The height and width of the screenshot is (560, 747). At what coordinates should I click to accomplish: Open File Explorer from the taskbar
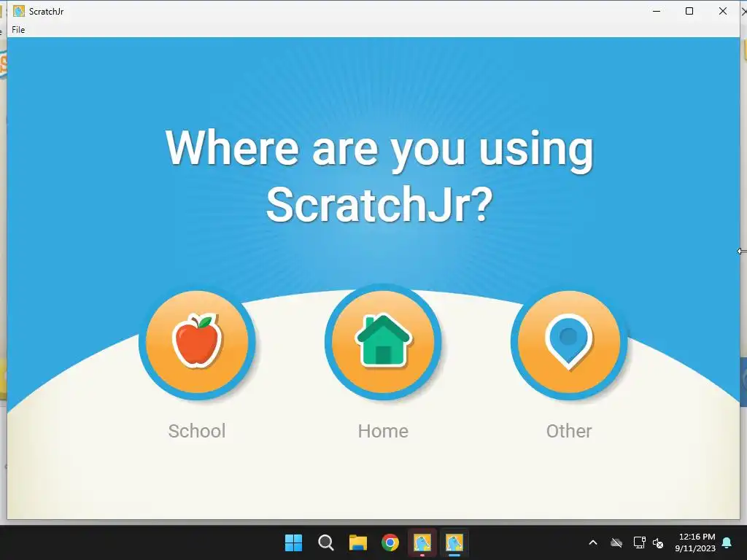pyautogui.click(x=357, y=542)
